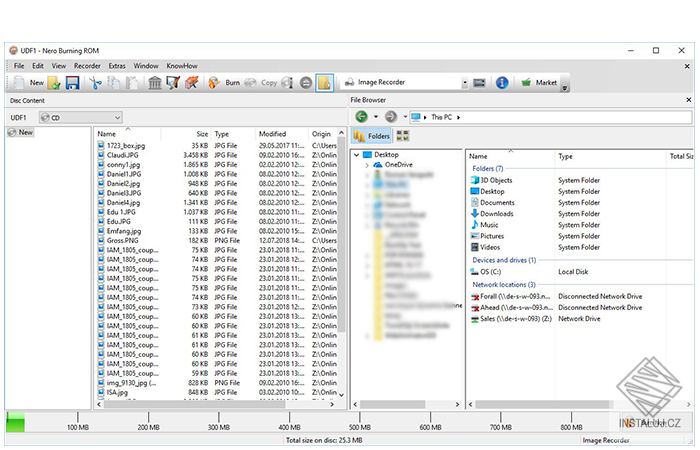700x450 pixels.
Task: Click the Music folder icon
Action: pos(474,225)
